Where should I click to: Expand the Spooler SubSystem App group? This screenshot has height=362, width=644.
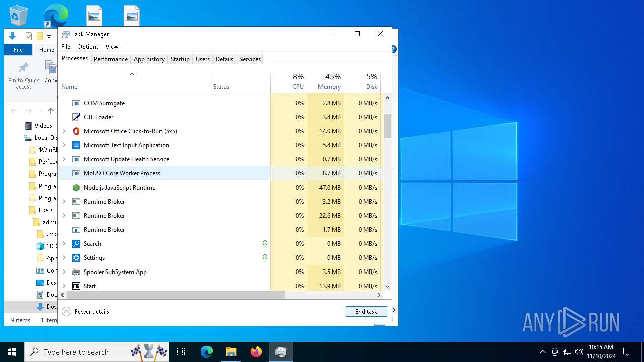pyautogui.click(x=64, y=272)
